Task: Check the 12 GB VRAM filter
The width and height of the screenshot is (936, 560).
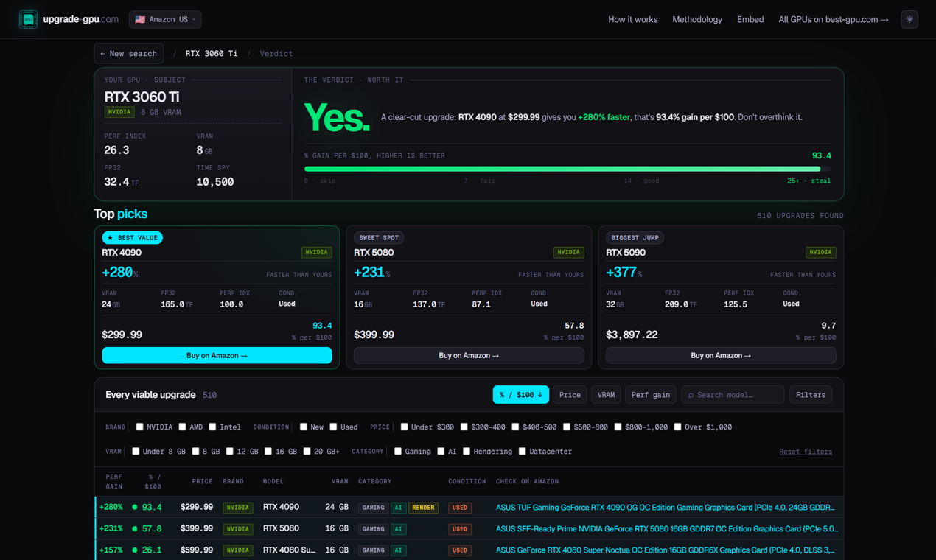Action: [230, 451]
